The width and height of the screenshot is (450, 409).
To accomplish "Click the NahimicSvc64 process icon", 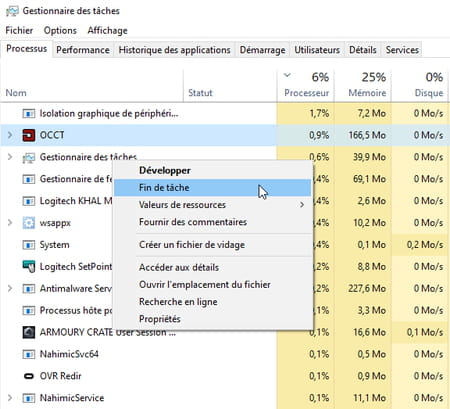I will pyautogui.click(x=29, y=354).
